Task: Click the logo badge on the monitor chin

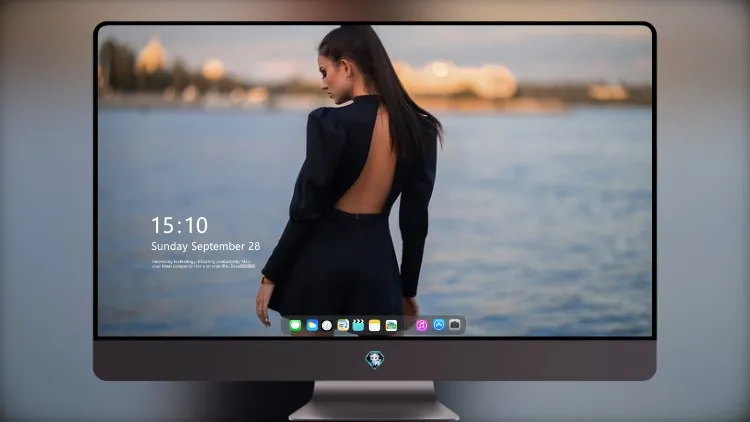Action: coord(375,360)
